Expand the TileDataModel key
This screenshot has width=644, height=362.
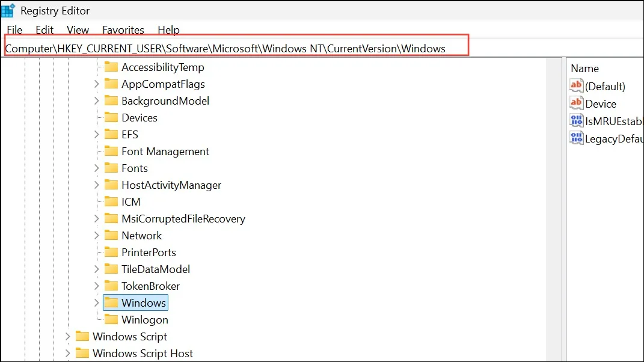97,269
